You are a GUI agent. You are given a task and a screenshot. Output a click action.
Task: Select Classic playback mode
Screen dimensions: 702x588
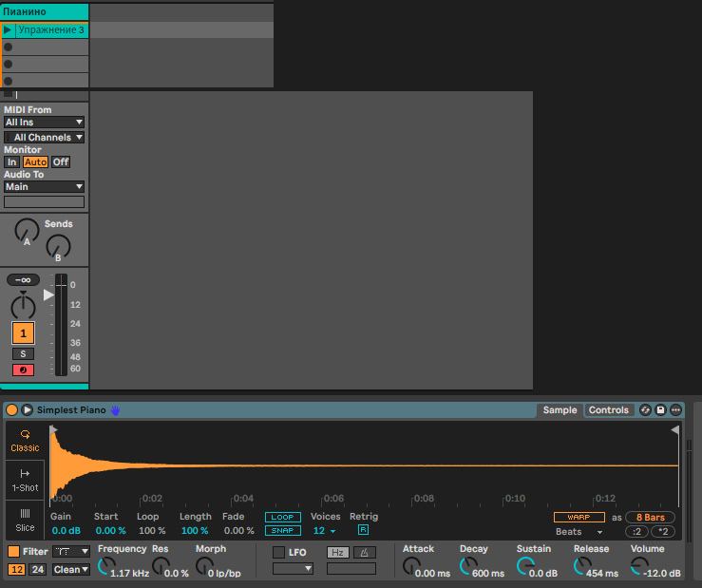pos(25,441)
